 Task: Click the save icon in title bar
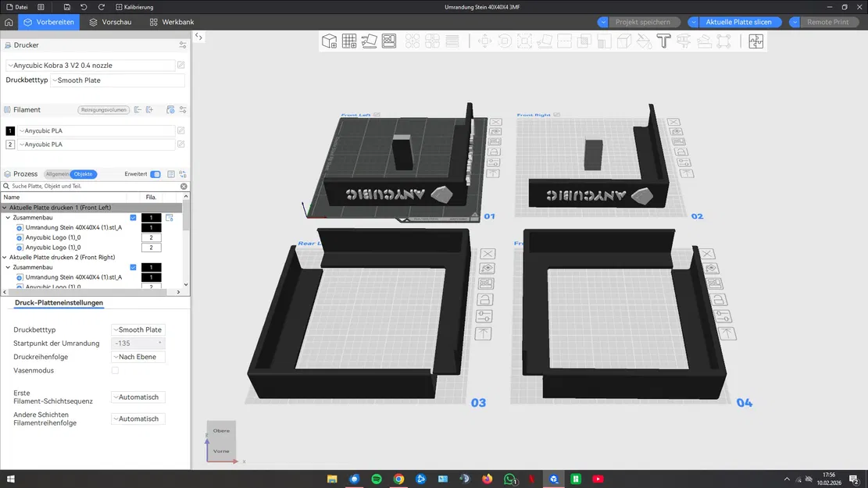[x=67, y=7]
